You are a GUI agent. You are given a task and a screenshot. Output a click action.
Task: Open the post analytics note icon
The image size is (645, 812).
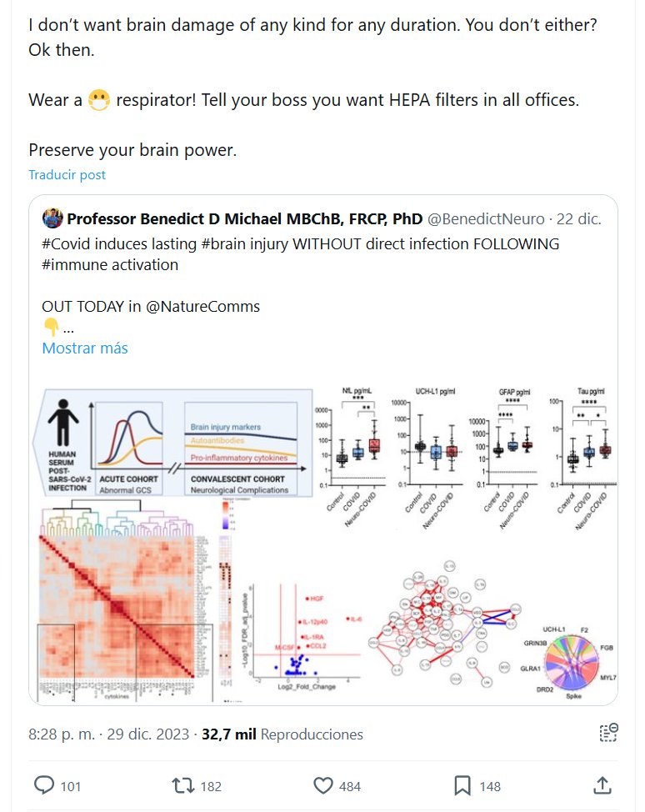point(609,734)
